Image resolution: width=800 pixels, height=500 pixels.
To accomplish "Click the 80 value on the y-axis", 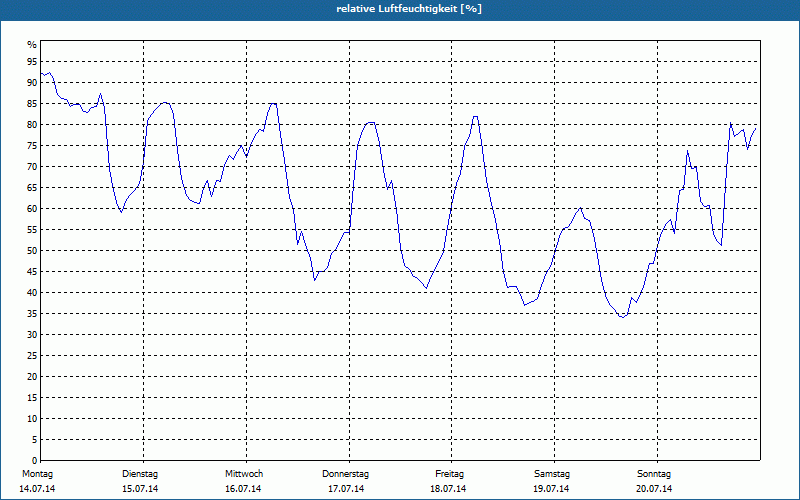I will tap(32, 124).
